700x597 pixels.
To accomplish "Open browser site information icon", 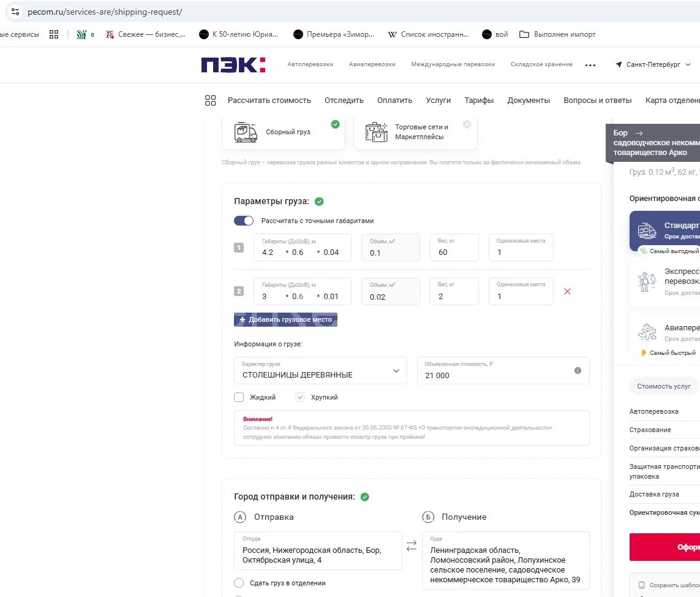I will (x=15, y=12).
